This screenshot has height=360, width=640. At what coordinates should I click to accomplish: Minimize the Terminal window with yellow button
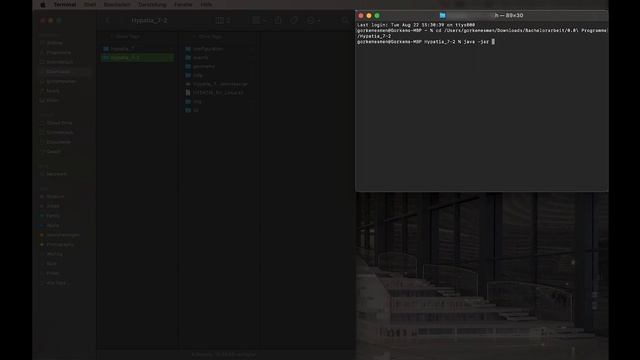[x=369, y=16]
